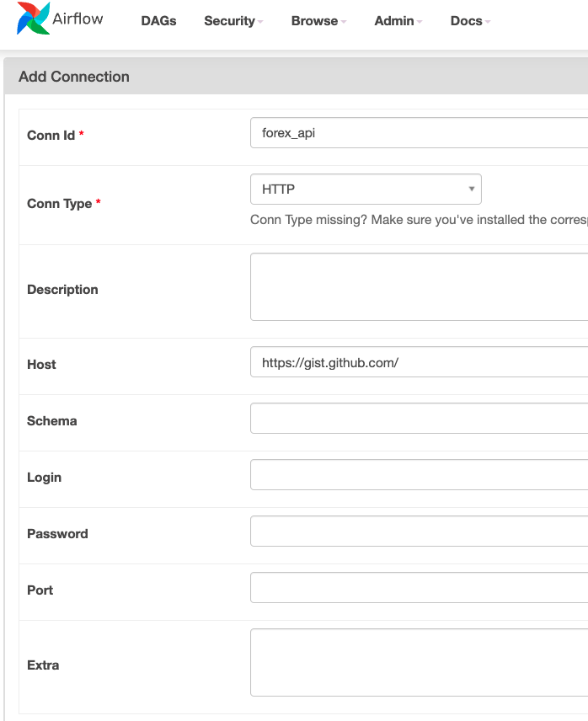Click into the Extra text area

pos(420,663)
